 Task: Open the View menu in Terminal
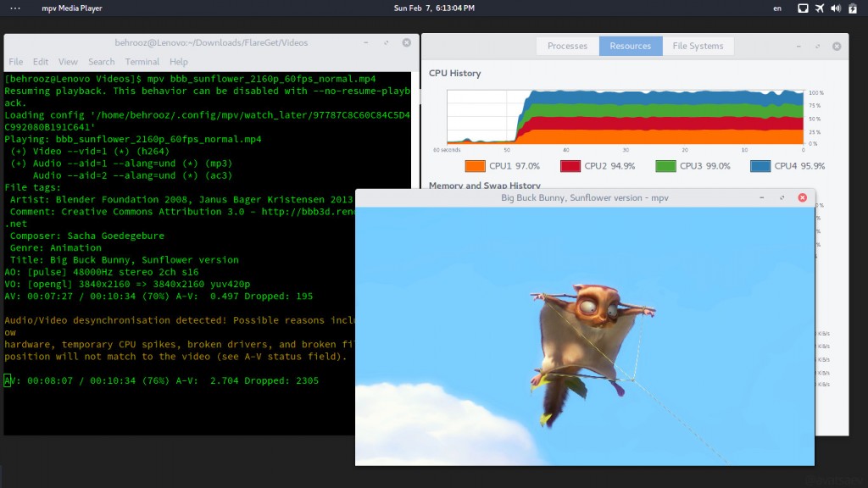click(68, 61)
